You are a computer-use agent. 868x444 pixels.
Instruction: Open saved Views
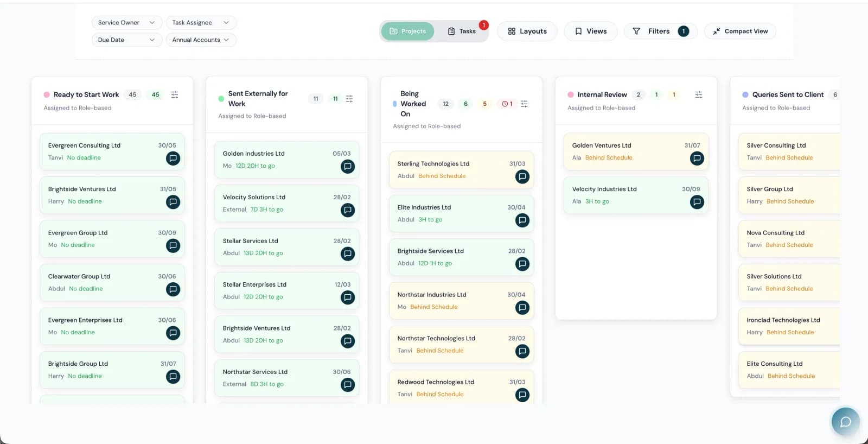591,31
